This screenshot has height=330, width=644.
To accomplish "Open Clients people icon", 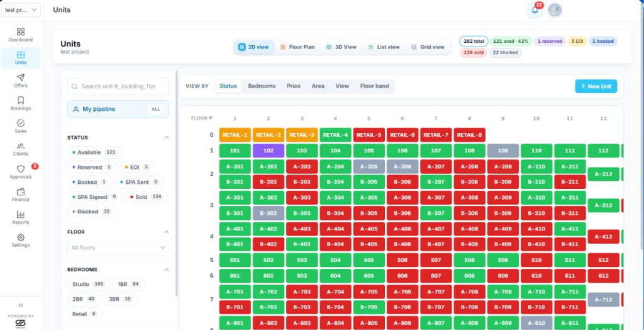I will 21,146.
